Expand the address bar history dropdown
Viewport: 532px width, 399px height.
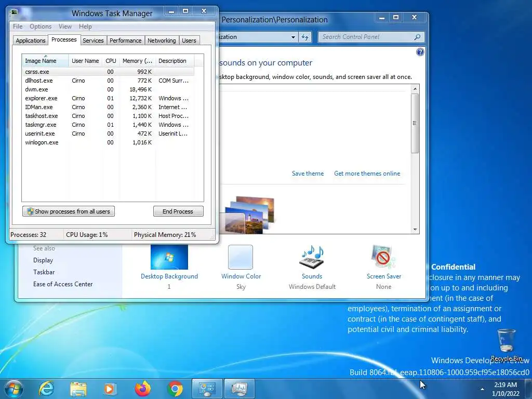pyautogui.click(x=293, y=37)
